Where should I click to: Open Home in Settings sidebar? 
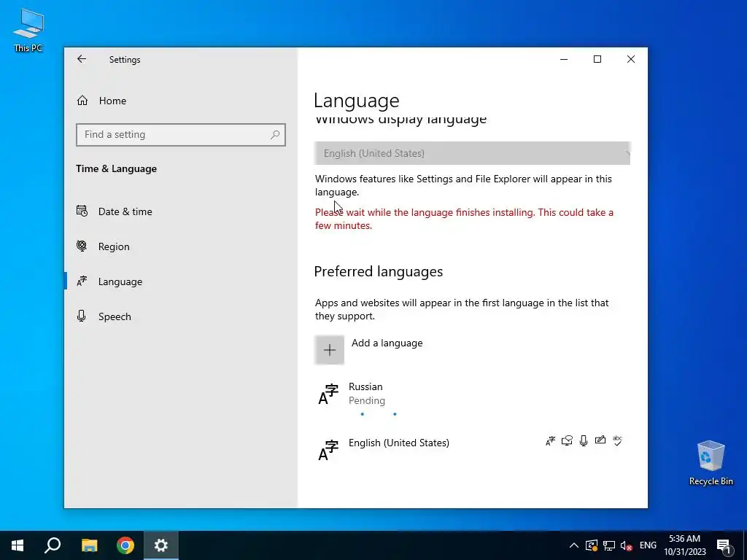click(x=112, y=101)
